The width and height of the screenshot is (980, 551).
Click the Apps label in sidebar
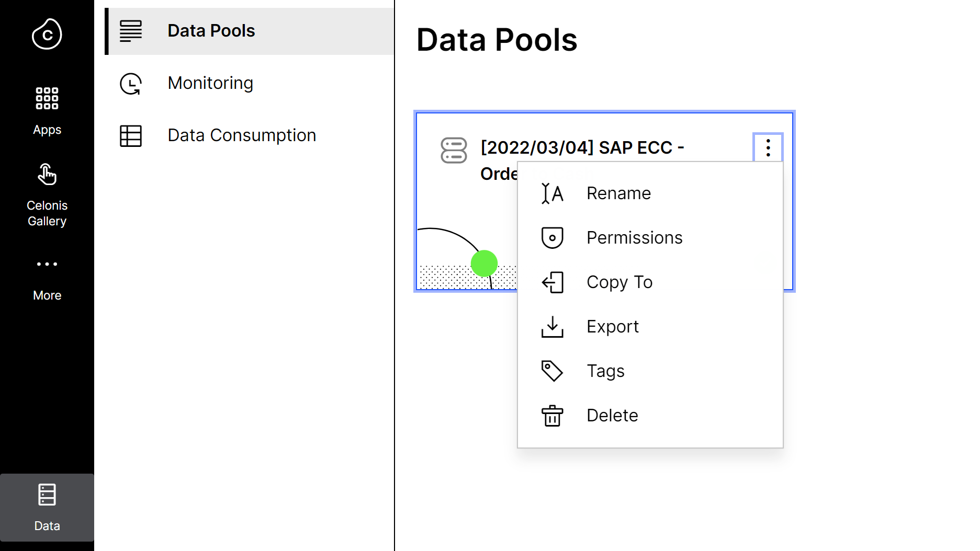[x=47, y=130]
